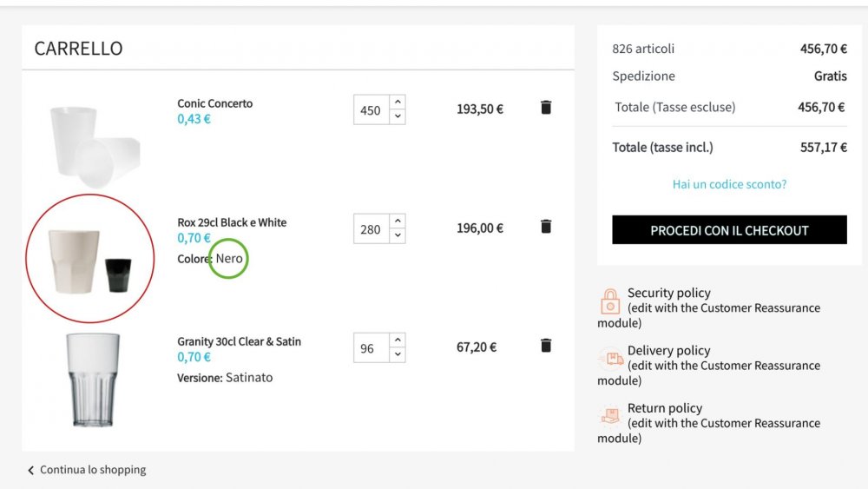
Task: Remove Rox 29cl Black e White item
Action: click(x=545, y=227)
